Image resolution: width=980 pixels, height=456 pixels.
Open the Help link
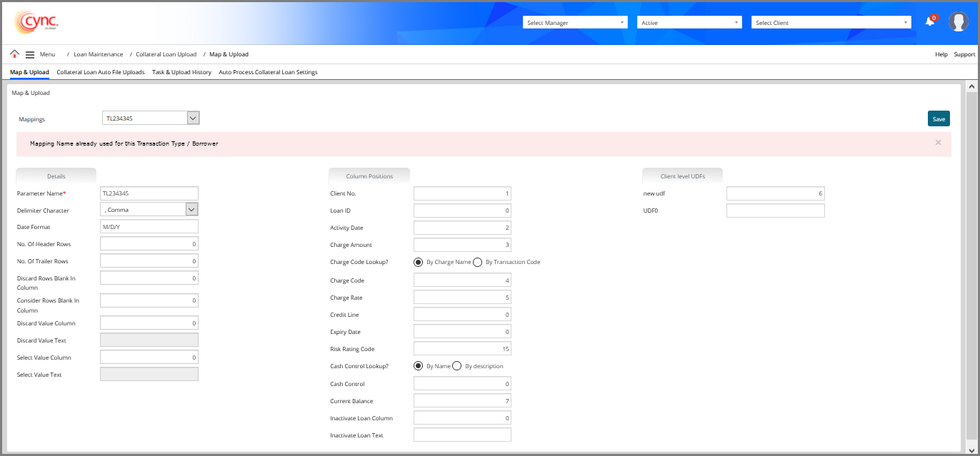coord(941,54)
